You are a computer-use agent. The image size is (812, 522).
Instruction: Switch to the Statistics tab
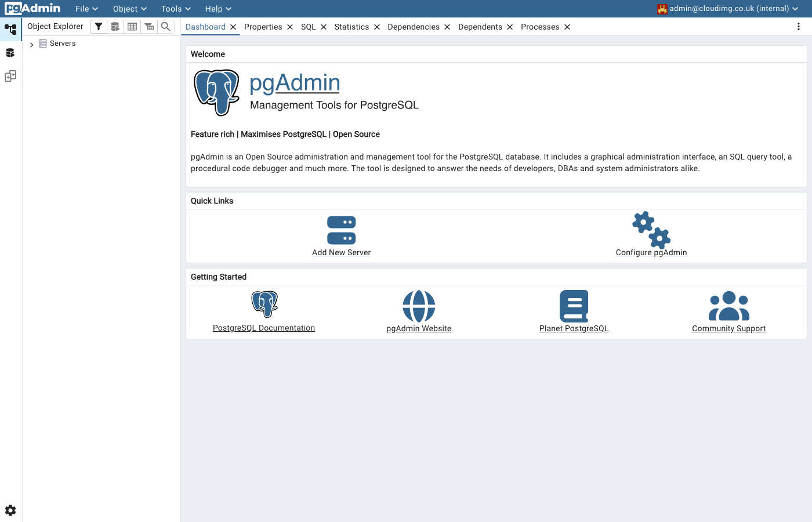tap(353, 27)
